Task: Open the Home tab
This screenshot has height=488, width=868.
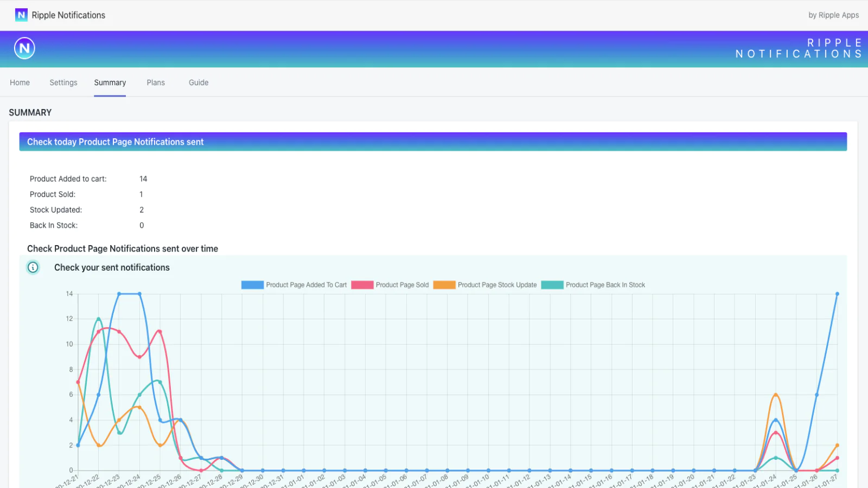Action: [x=20, y=82]
